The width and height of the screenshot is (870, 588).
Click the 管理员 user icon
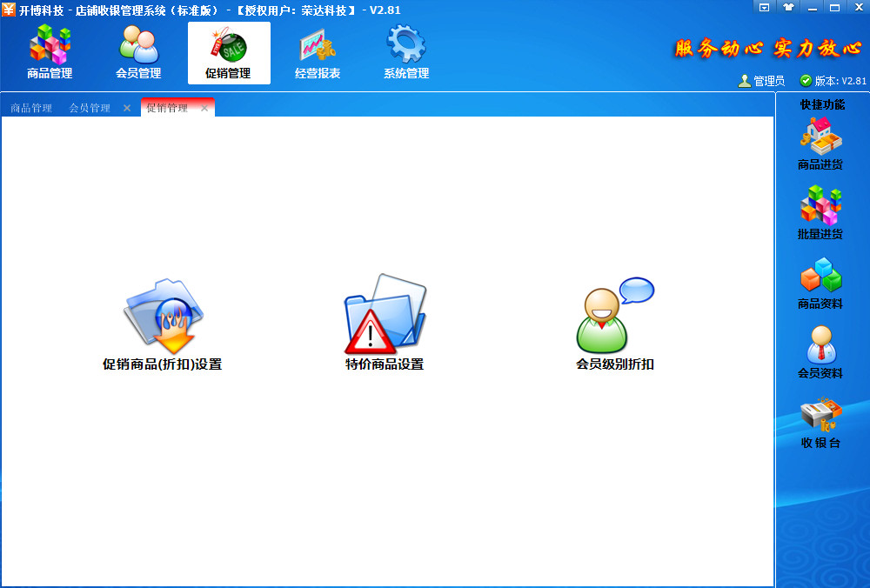click(744, 81)
